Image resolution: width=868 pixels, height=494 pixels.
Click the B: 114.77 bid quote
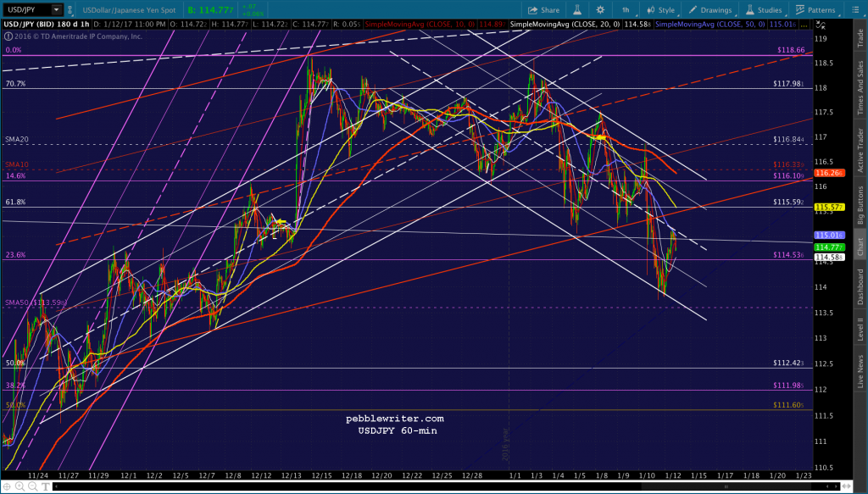(x=210, y=10)
